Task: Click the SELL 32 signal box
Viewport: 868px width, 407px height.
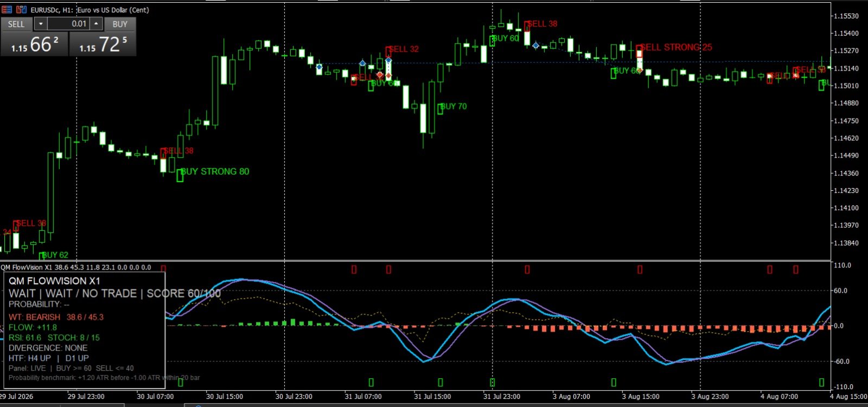Action: (x=388, y=51)
